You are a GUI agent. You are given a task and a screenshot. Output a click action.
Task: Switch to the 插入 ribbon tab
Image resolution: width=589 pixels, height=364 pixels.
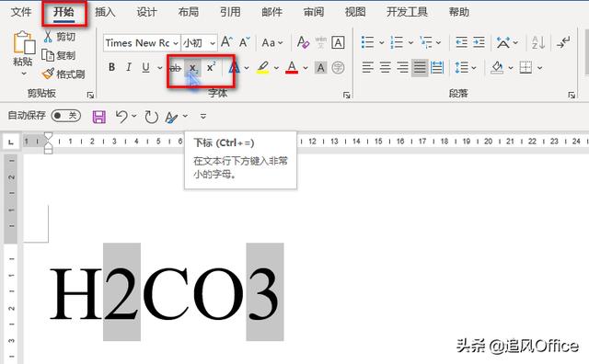105,12
